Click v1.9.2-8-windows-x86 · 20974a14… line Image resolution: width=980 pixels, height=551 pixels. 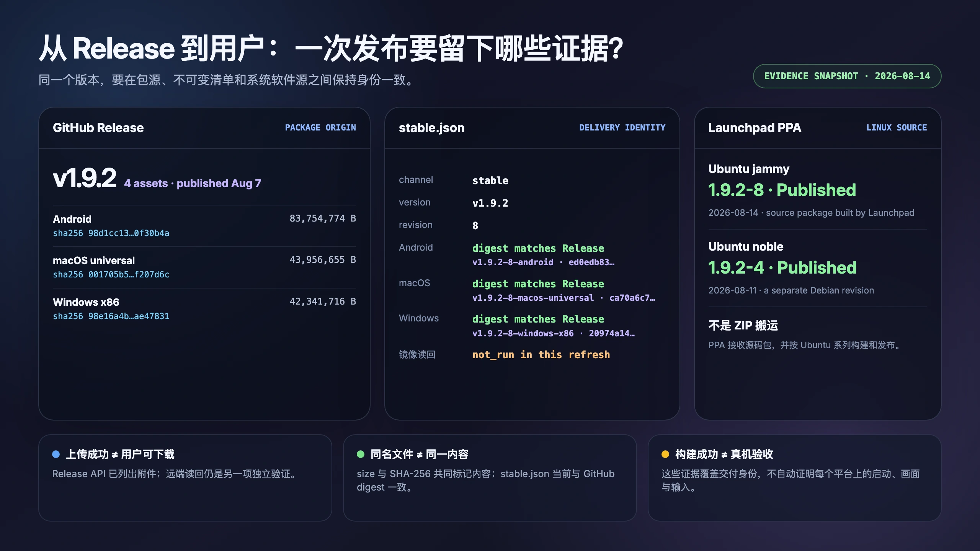click(x=554, y=333)
